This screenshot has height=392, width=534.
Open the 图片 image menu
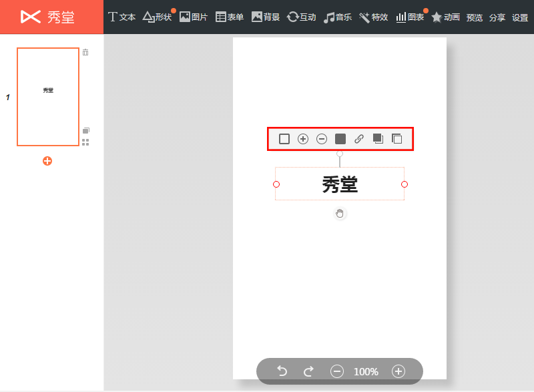pyautogui.click(x=194, y=17)
